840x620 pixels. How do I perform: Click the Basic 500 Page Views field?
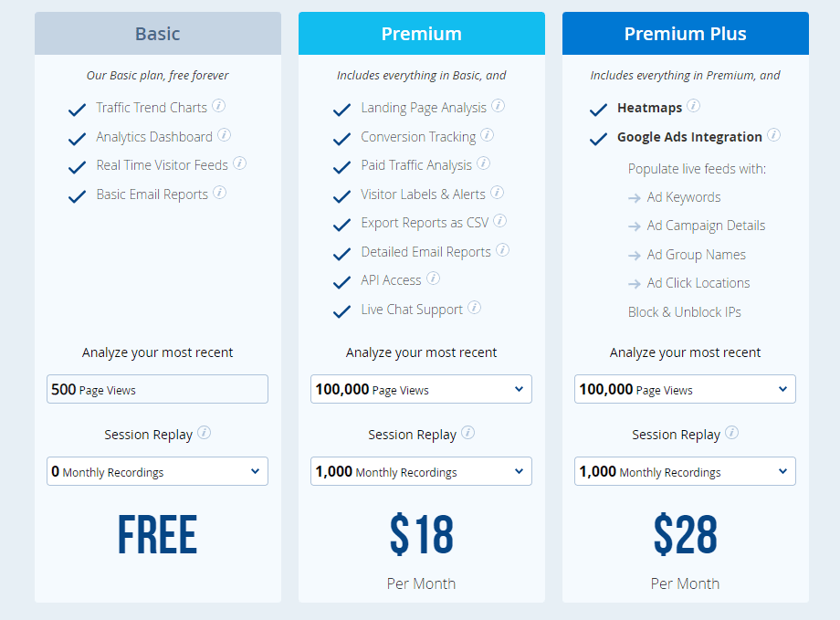click(157, 389)
